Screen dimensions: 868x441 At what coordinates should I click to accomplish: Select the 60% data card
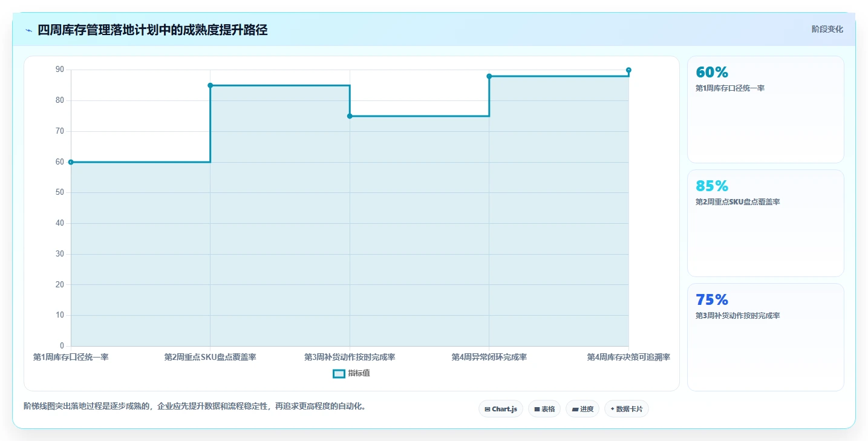click(765, 109)
